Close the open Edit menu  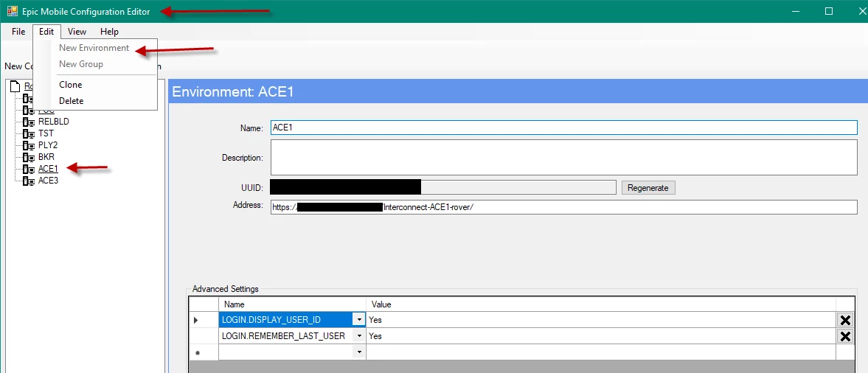pyautogui.click(x=46, y=32)
